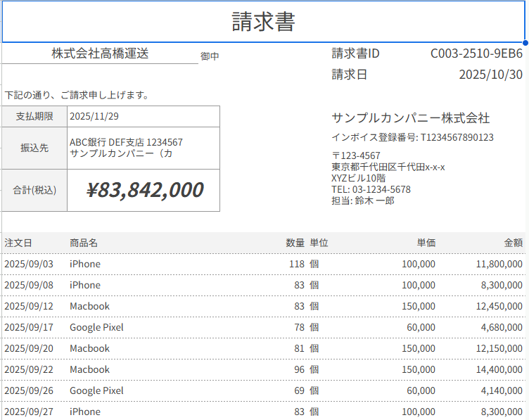Viewport: 529px width, 420px height.
Task: Click Google Pixel in the 2025/09/17 row
Action: 96,327
